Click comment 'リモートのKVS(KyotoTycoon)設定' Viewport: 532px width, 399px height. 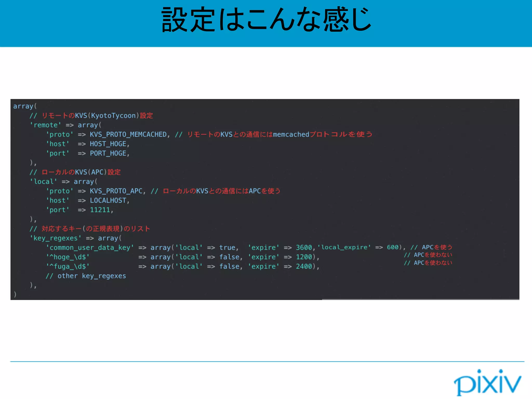pyautogui.click(x=91, y=116)
